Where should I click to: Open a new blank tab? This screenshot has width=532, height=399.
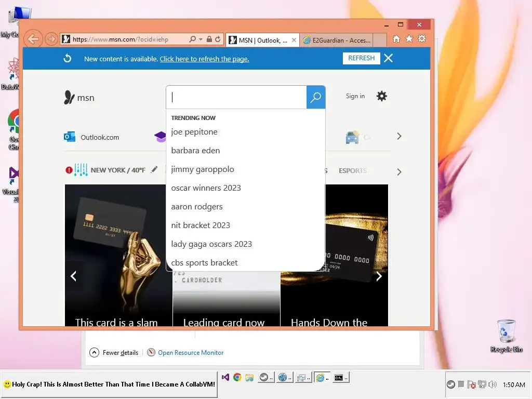pyautogui.click(x=380, y=40)
